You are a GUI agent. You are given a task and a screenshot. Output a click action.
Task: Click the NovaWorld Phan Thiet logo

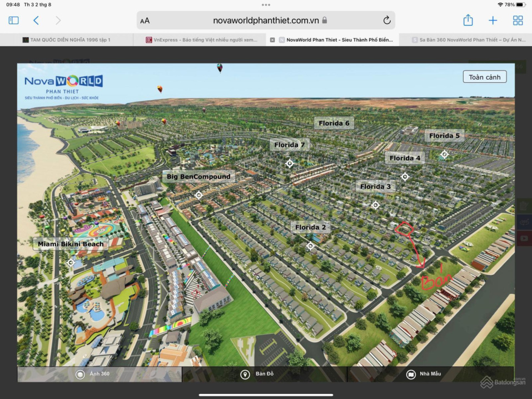pyautogui.click(x=63, y=87)
